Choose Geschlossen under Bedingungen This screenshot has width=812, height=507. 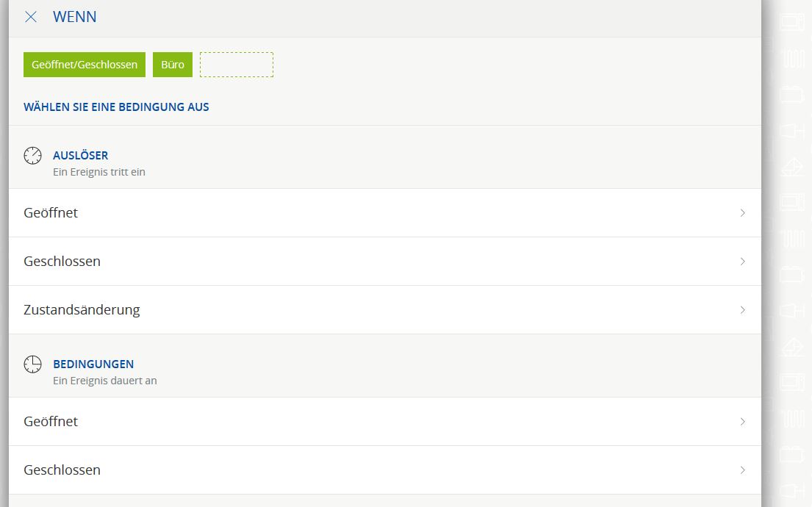pyautogui.click(x=385, y=470)
